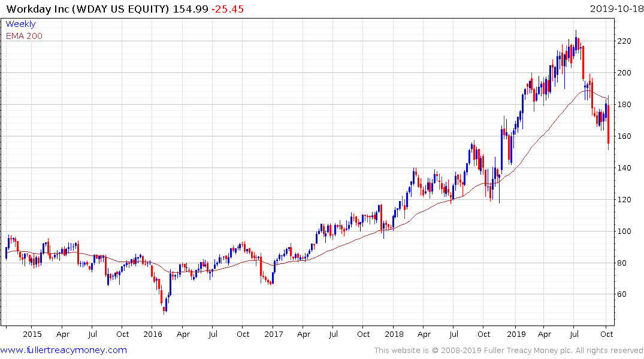Screen dimensions: 644x359
Task: Click the 140 price axis label
Action: 624,168
